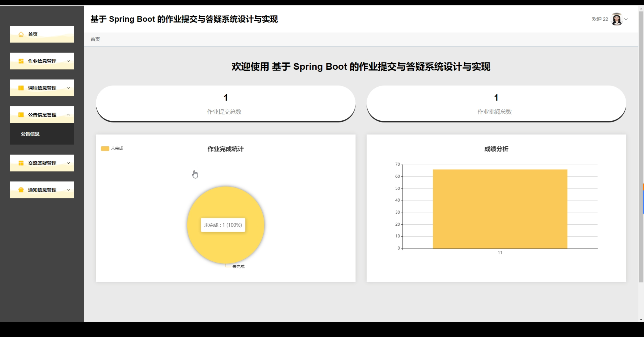Click the x-axis label 11 in bar chart
644x337 pixels.
pos(500,253)
